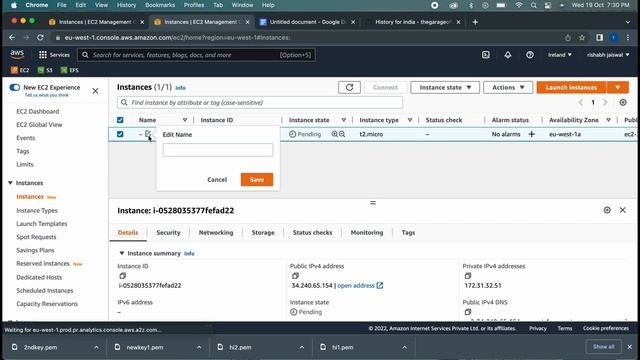640x360 pixels.
Task: Open Launch Templates in sidebar
Action: [42, 224]
